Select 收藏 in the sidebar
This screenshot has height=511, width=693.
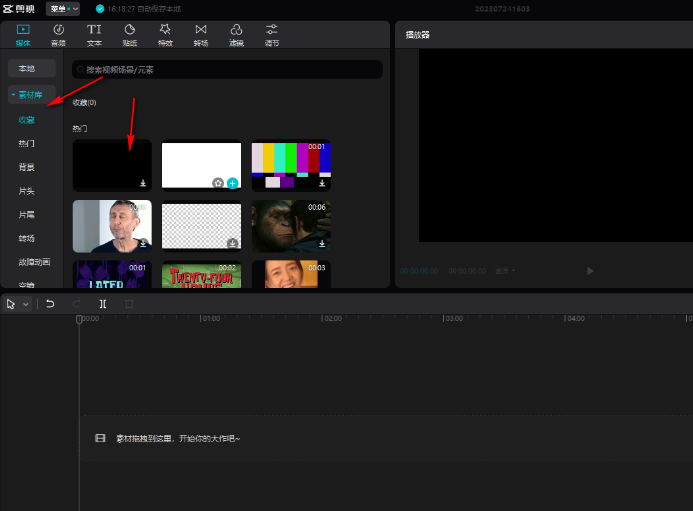[x=27, y=120]
